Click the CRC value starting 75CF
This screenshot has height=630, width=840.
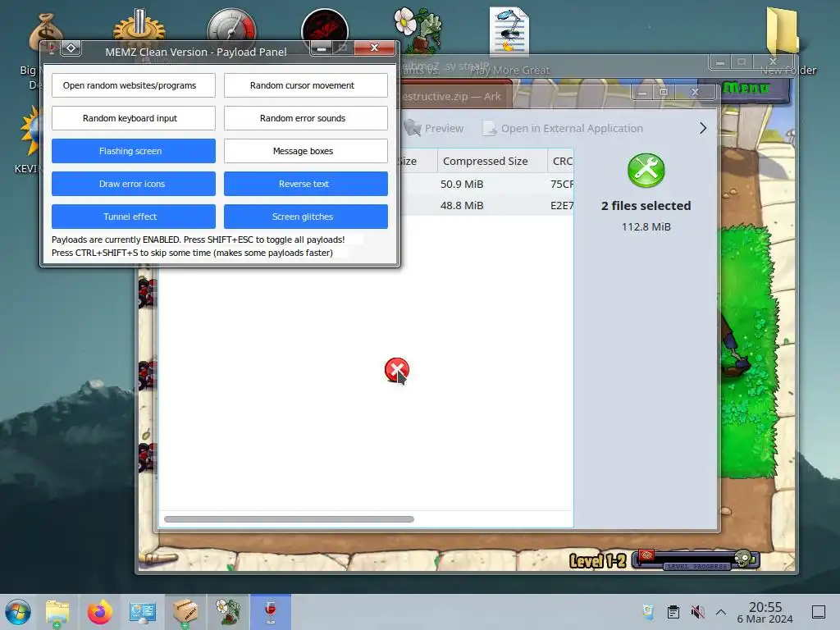561,185
